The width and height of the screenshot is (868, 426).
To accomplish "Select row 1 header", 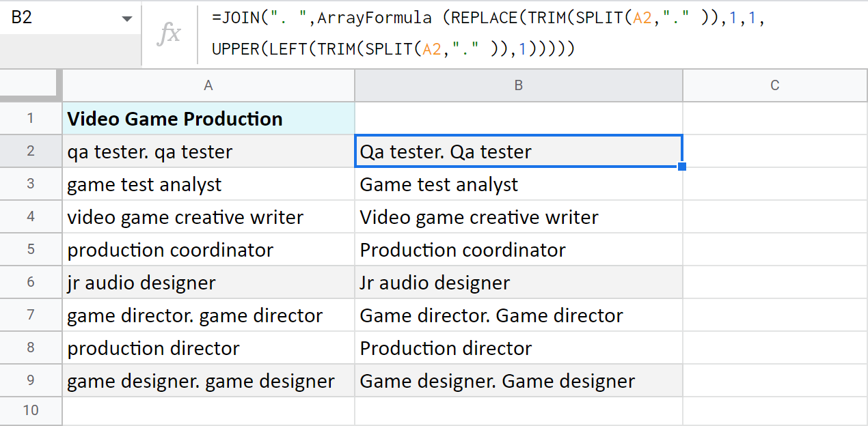I will 31,119.
